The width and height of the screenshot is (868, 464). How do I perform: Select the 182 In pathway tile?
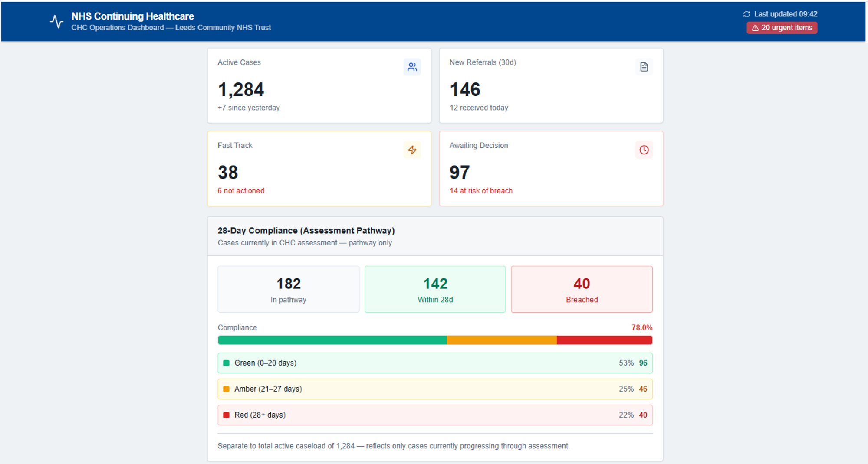[288, 289]
